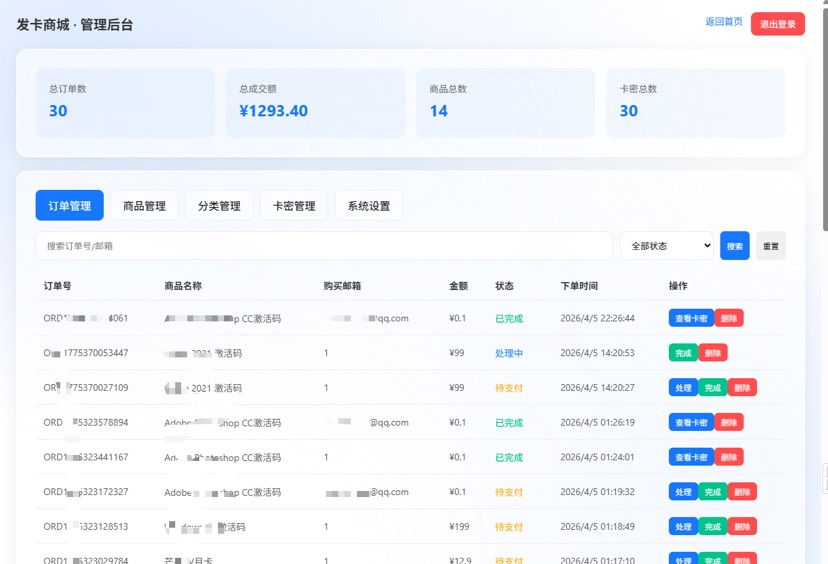The image size is (828, 564).
Task: Click the timestamp 2026/4/5 22:26:44
Action: [597, 318]
